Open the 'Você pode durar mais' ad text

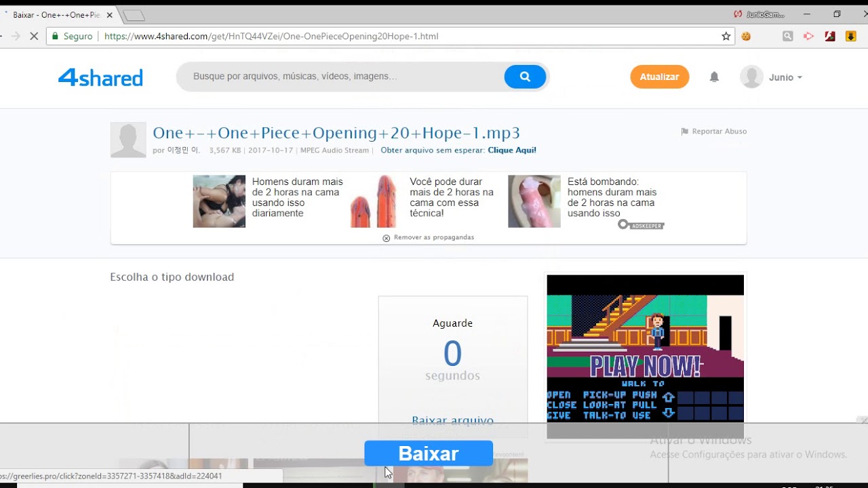pyautogui.click(x=452, y=197)
